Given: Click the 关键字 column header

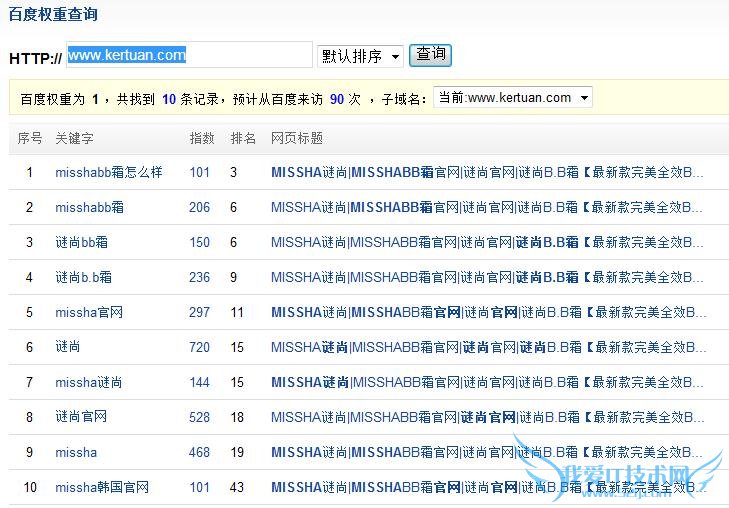Looking at the screenshot, I should pos(74,138).
